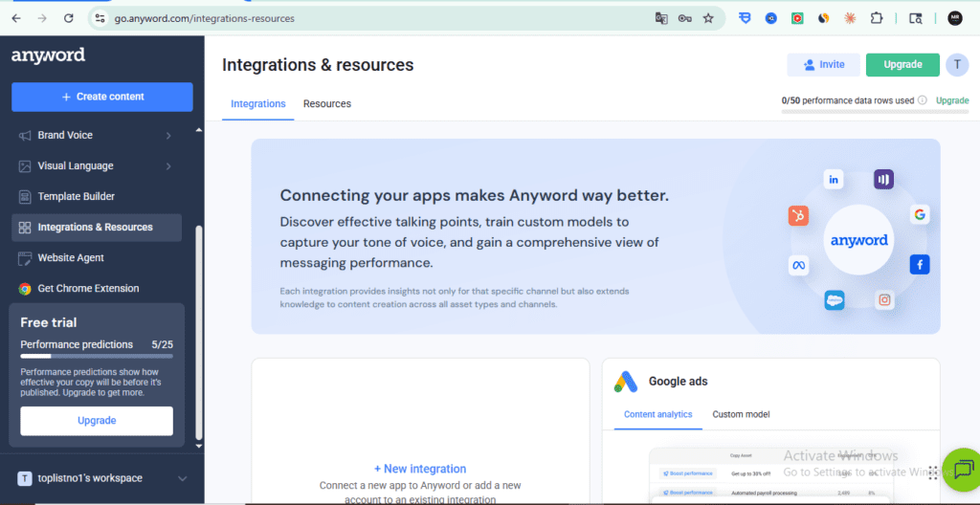Screen dimensions: 980x505
Task: Click the Facebook icon in banner
Action: (x=920, y=264)
